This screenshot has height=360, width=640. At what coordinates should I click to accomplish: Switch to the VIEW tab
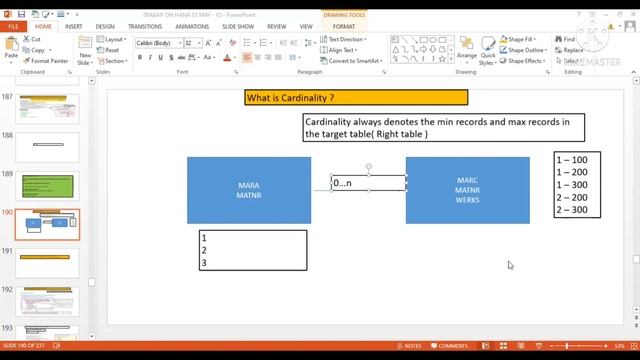tap(306, 27)
